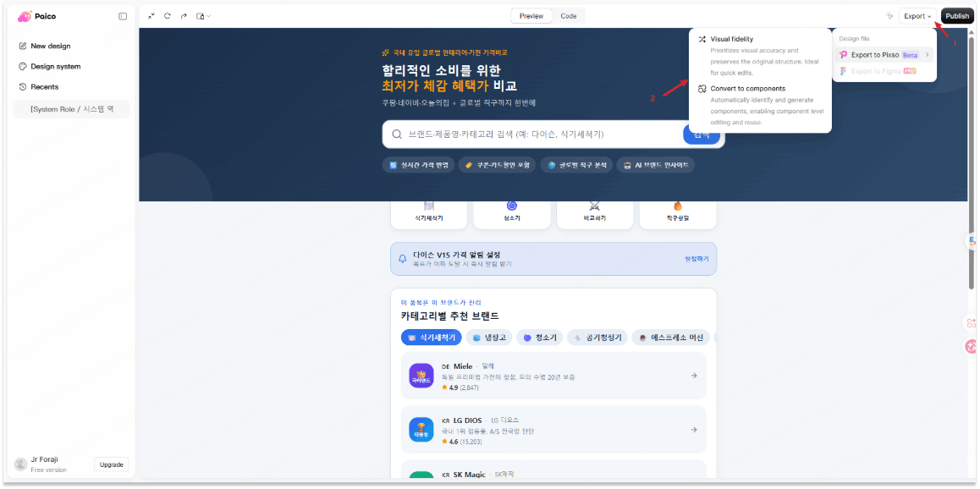980x489 pixels.
Task: Click the grid widget icon at right edge
Action: [972, 323]
